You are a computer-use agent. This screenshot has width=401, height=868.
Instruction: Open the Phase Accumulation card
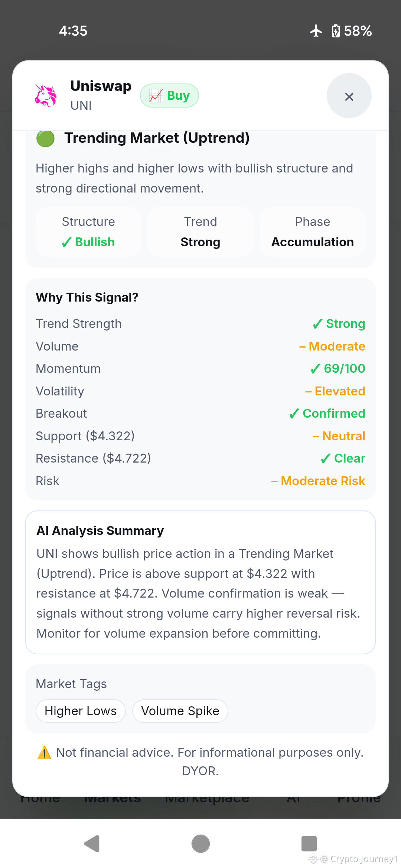(313, 232)
